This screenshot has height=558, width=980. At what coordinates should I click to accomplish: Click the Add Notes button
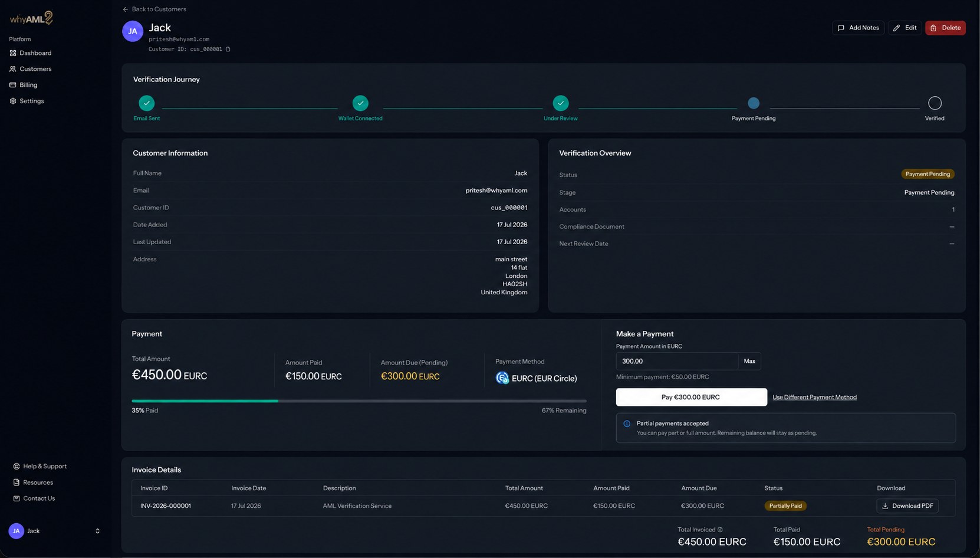pos(858,28)
